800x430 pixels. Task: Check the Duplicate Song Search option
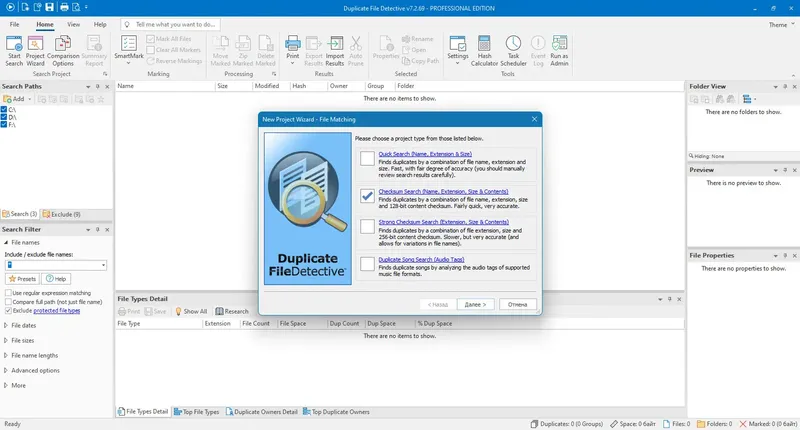(x=367, y=264)
